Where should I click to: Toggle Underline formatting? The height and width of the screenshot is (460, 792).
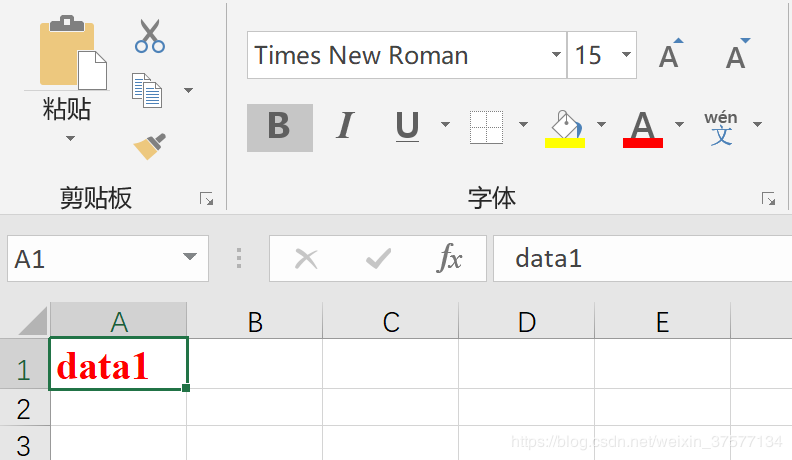pyautogui.click(x=407, y=126)
